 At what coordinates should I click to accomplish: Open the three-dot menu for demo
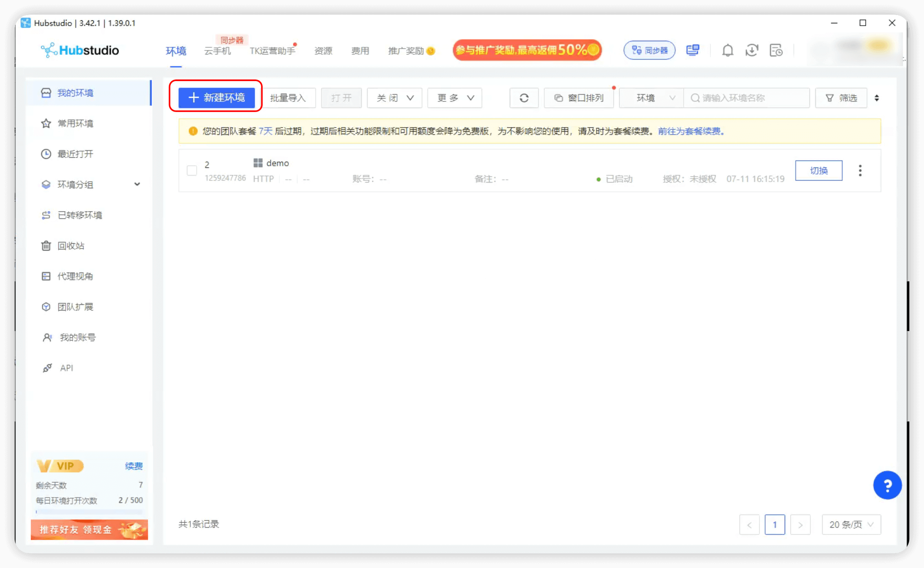tap(860, 170)
